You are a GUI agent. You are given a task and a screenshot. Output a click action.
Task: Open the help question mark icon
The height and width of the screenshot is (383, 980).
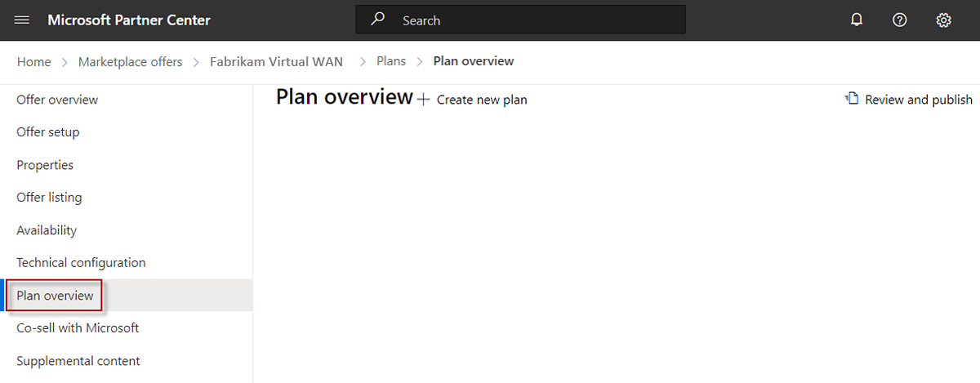(900, 20)
